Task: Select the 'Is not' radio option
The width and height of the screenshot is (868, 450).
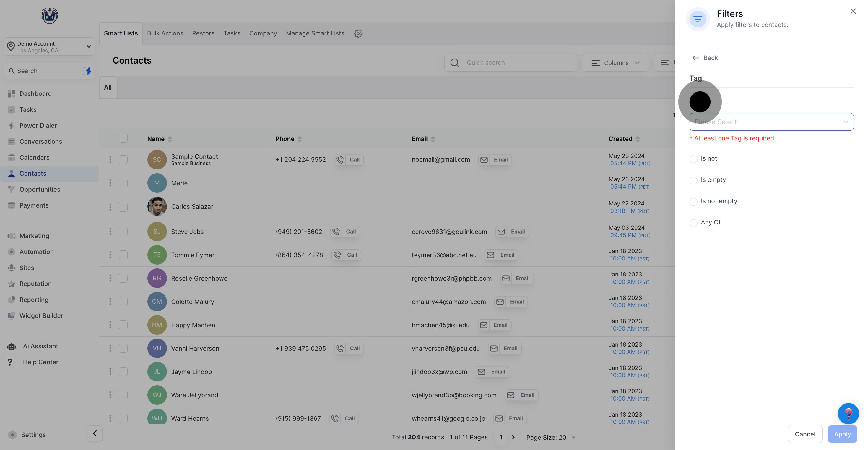Action: pyautogui.click(x=693, y=159)
